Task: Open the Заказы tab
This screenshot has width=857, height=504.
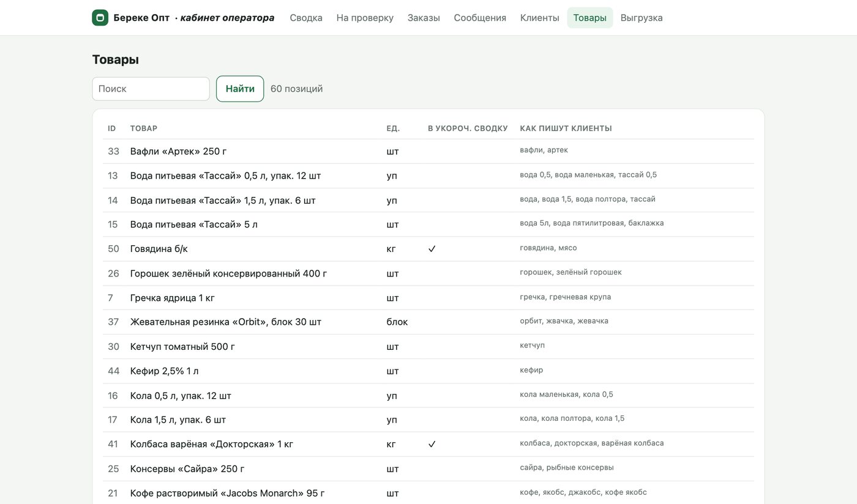Action: coord(424,18)
